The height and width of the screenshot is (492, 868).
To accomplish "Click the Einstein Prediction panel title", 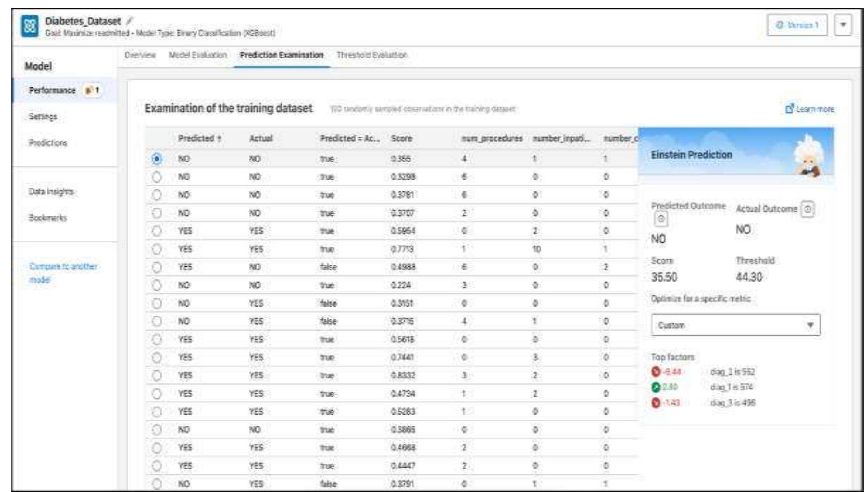I will 691,155.
